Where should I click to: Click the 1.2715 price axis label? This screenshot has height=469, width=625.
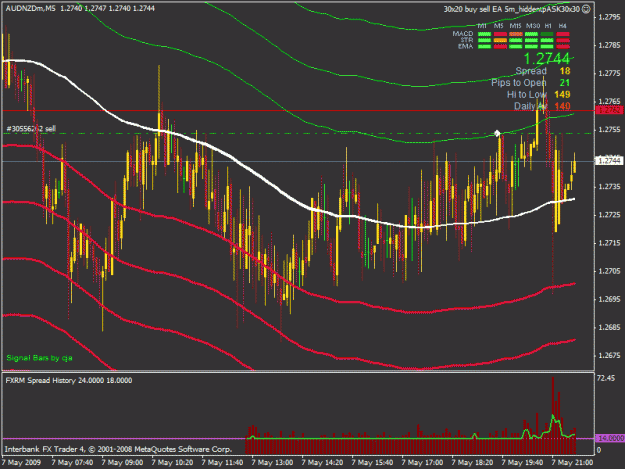(x=609, y=243)
